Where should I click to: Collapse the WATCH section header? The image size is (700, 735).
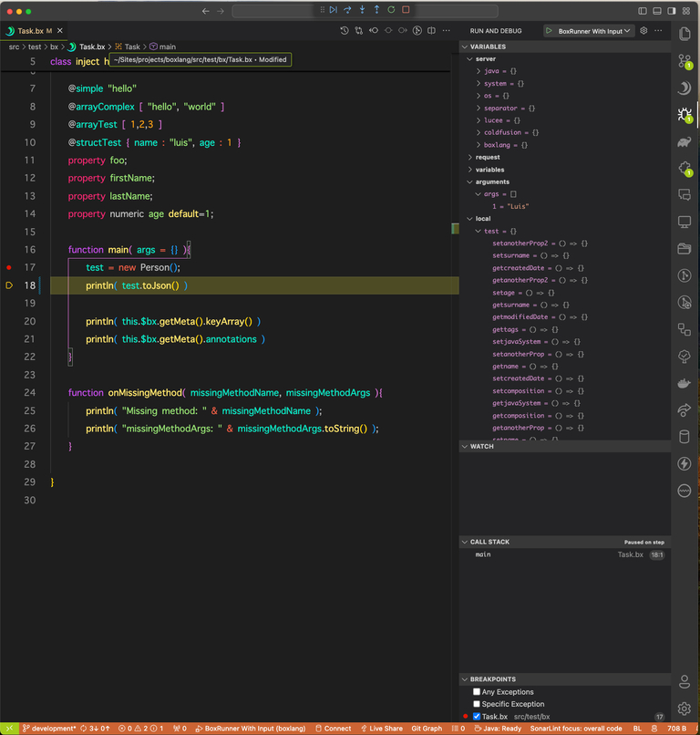[x=483, y=447]
